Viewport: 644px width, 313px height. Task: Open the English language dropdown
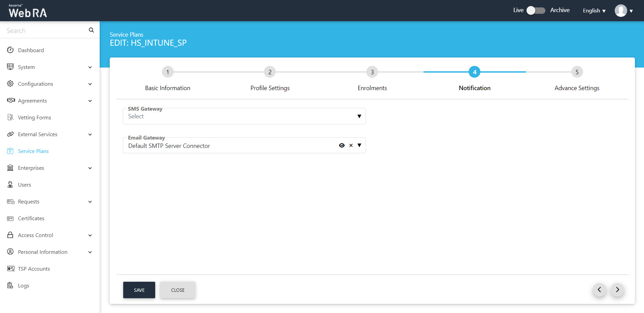(594, 11)
